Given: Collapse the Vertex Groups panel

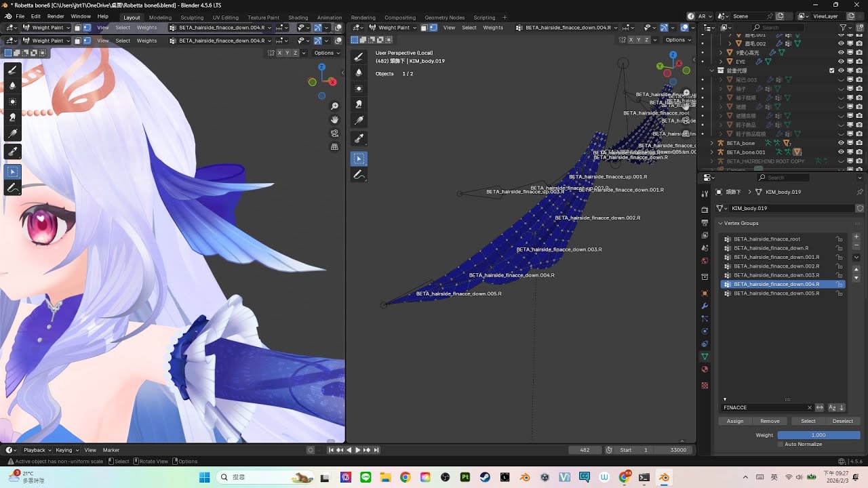Looking at the screenshot, I should tap(720, 223).
